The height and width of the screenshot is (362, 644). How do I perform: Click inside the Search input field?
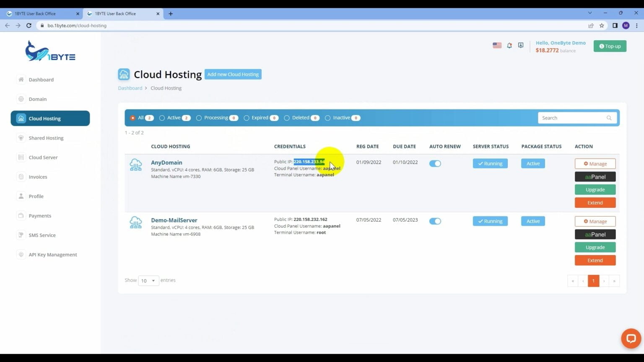point(570,118)
